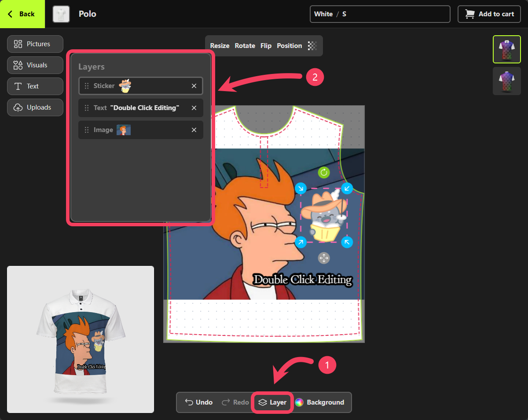Click the green rotate handle on sticker
528x420 pixels.
click(324, 173)
